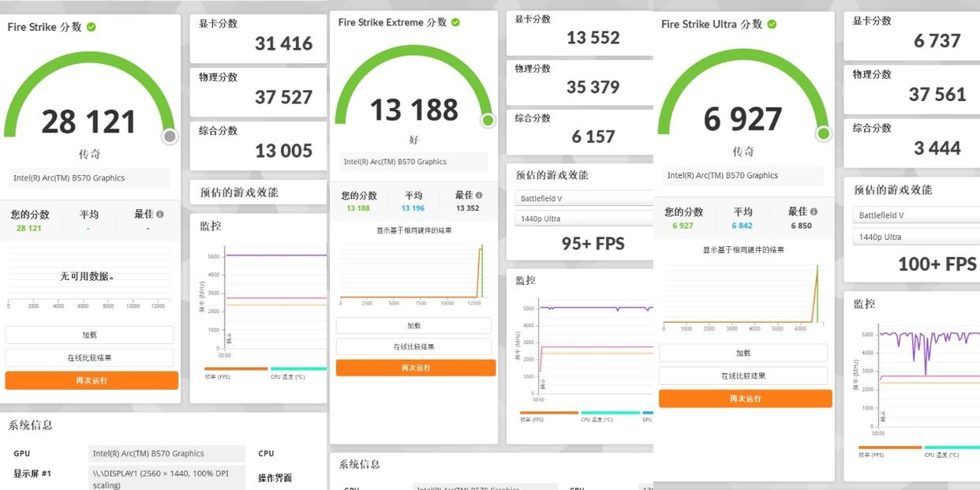Click 预估的游戏效能 heading in Fire Strike panel
The height and width of the screenshot is (490, 980).
click(238, 192)
